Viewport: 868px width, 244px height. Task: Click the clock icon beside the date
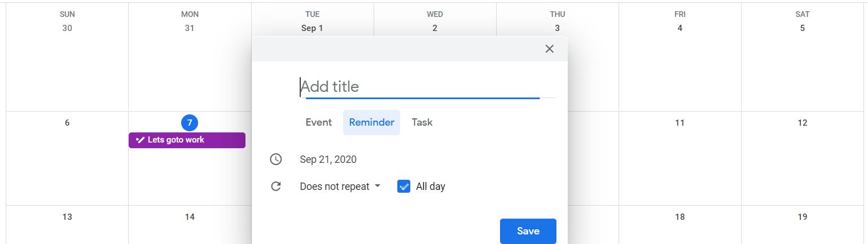coord(275,159)
